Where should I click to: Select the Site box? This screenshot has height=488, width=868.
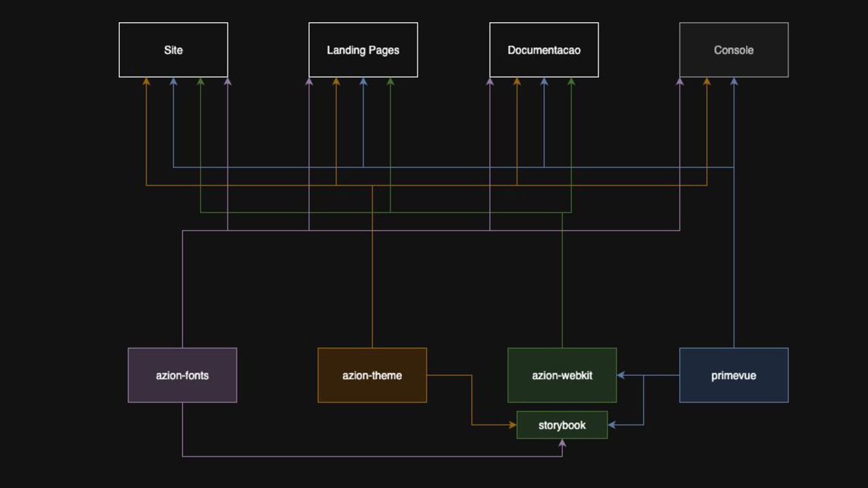tap(174, 50)
